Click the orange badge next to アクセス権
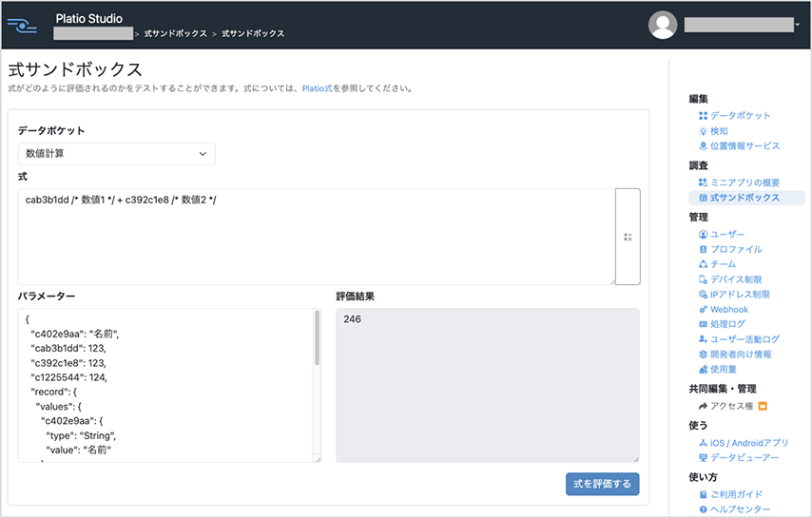The image size is (812, 518). (763, 406)
